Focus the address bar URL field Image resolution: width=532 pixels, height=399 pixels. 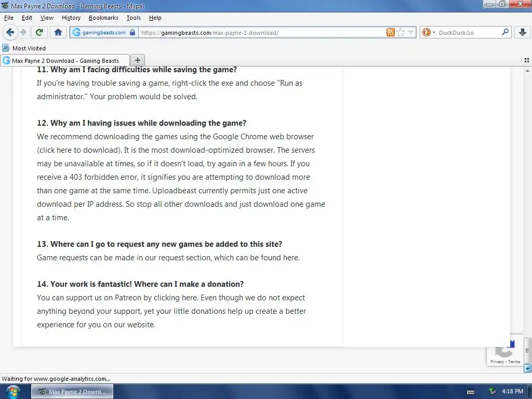tap(261, 33)
